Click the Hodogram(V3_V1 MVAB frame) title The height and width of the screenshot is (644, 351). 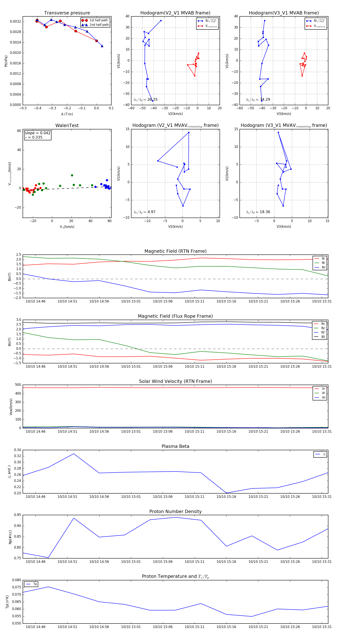tap(284, 13)
